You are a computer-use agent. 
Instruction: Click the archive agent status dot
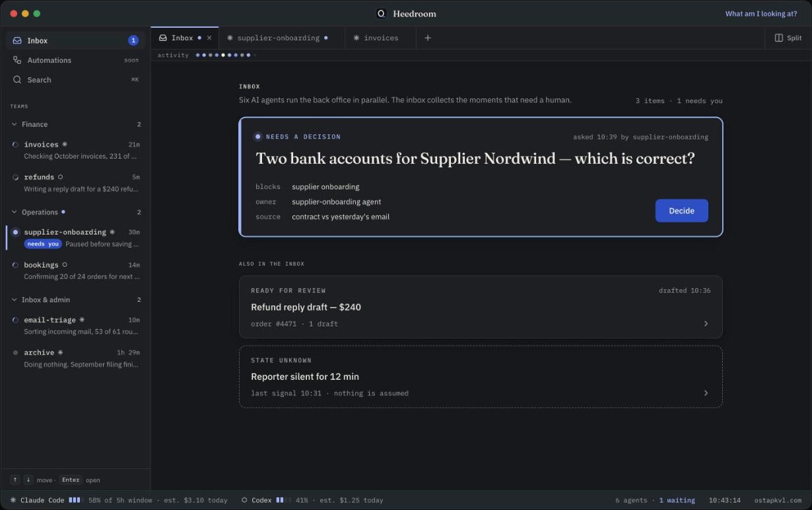click(15, 353)
